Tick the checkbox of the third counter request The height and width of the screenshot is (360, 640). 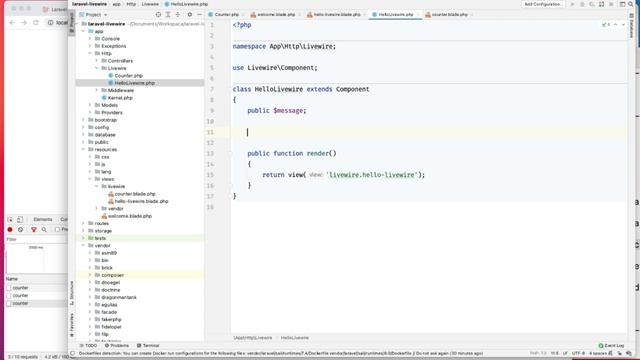point(9,303)
